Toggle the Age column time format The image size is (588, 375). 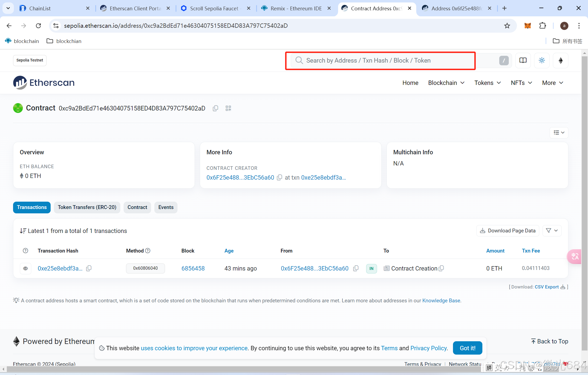point(229,251)
